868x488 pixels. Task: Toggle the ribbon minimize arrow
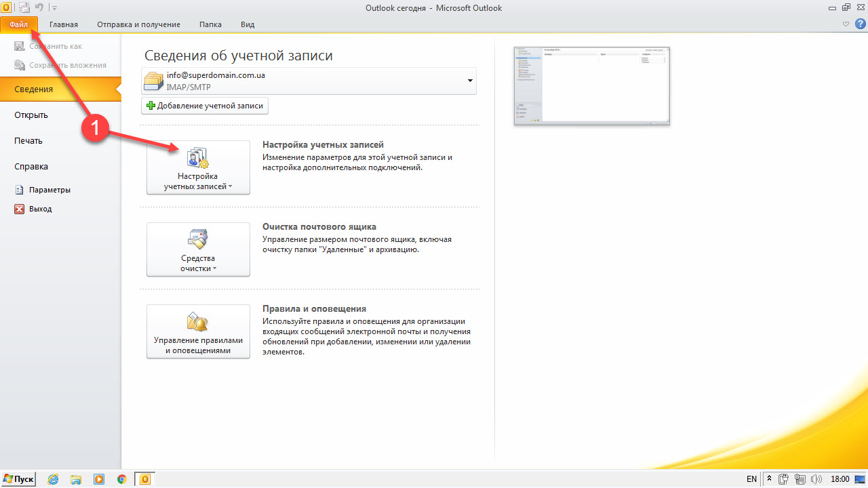[846, 24]
